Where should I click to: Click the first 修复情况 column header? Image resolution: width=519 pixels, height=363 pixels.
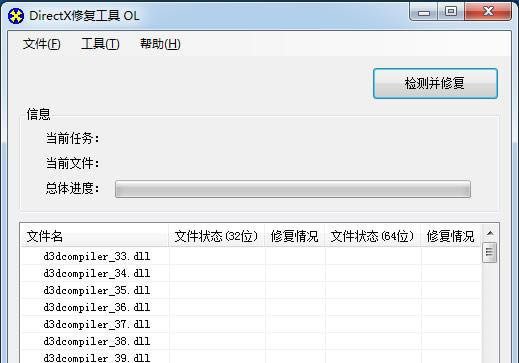tap(295, 236)
